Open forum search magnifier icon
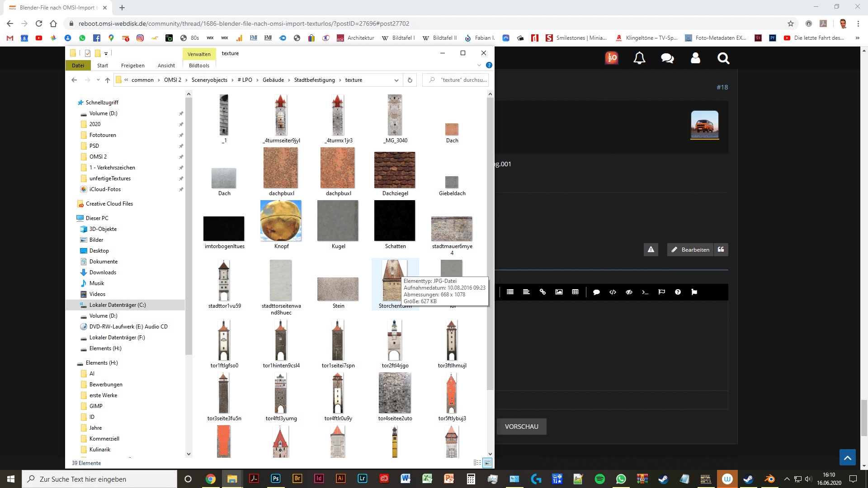This screenshot has height=488, width=868. [x=723, y=58]
